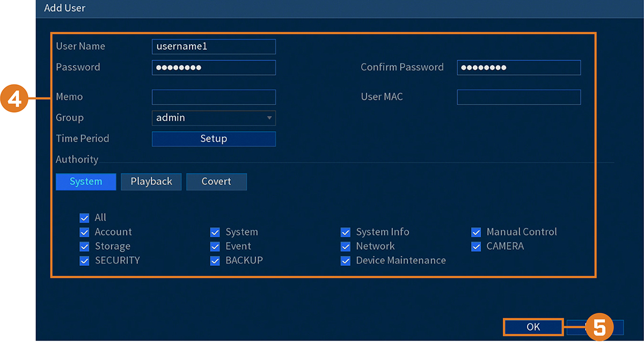Open the Group dropdown showing admin
644x345 pixels.
point(214,118)
